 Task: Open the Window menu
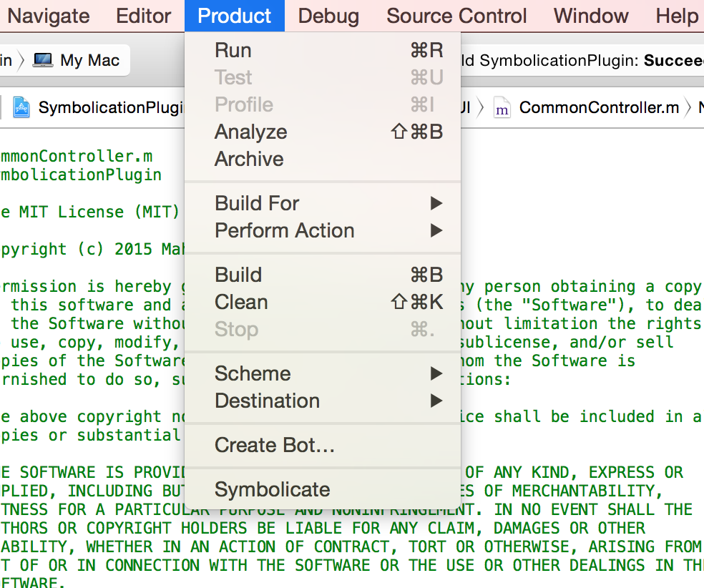pyautogui.click(x=591, y=16)
